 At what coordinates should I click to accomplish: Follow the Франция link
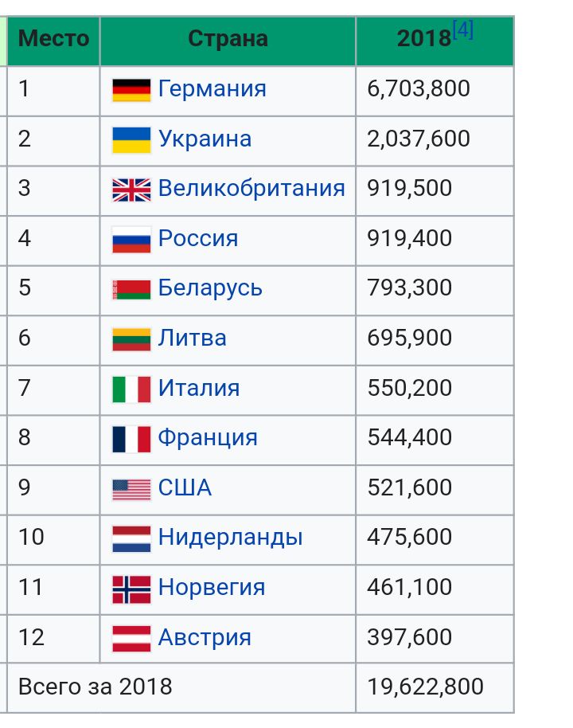(208, 437)
